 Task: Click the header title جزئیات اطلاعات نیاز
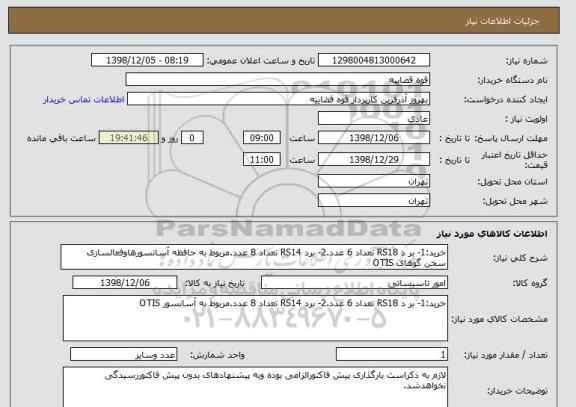(503, 21)
